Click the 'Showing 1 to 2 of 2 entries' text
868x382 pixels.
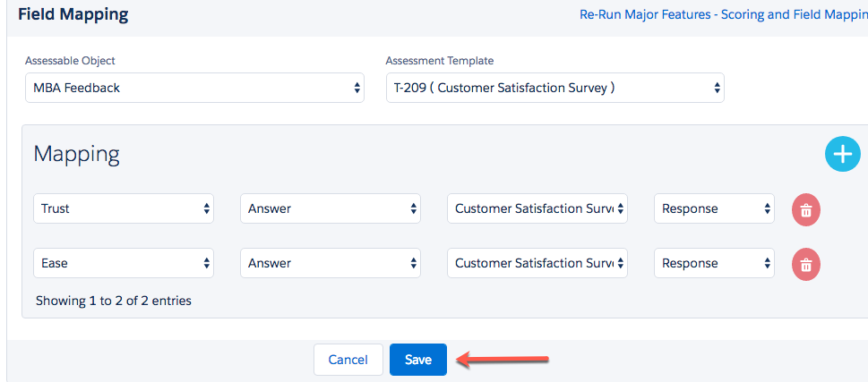tap(114, 301)
